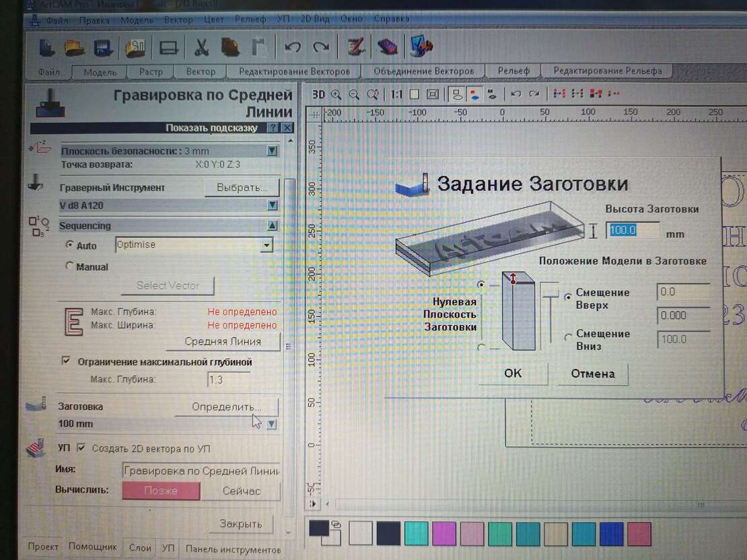Open file with the folder icon
The height and width of the screenshot is (560, 747).
[74, 48]
